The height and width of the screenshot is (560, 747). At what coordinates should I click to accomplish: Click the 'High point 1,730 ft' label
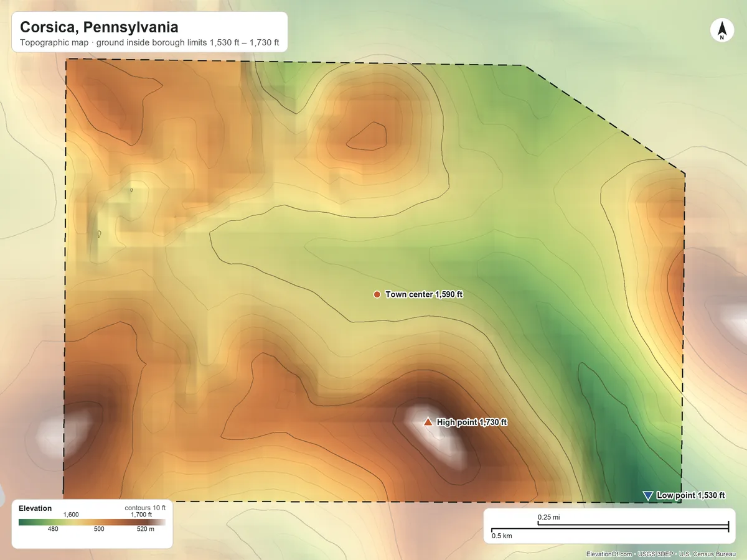point(472,422)
